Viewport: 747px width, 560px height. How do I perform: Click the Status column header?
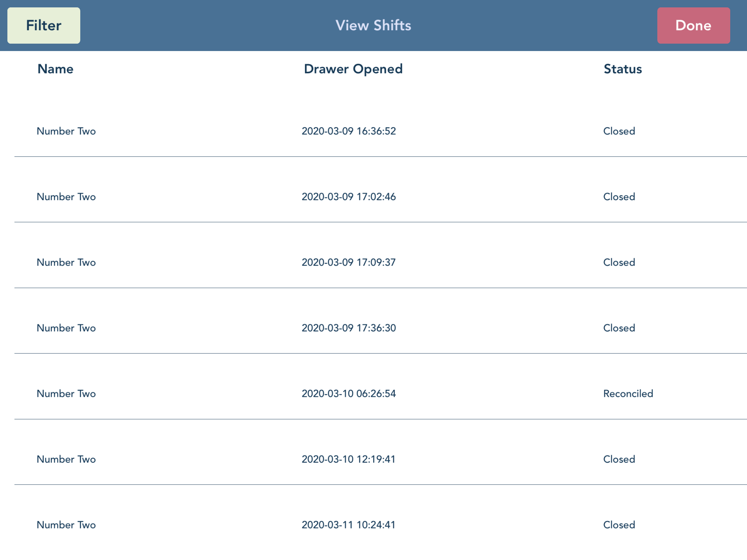coord(622,69)
